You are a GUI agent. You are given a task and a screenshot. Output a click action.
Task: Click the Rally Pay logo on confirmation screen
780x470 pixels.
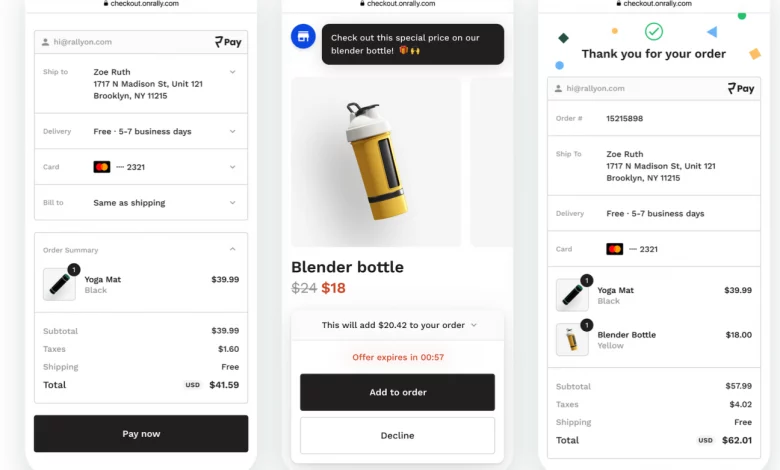coord(741,89)
